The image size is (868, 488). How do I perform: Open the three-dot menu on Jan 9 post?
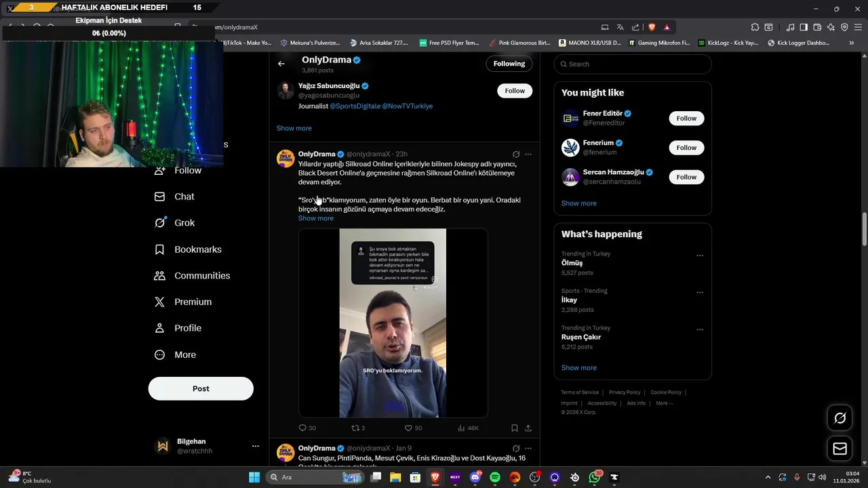pyautogui.click(x=528, y=449)
